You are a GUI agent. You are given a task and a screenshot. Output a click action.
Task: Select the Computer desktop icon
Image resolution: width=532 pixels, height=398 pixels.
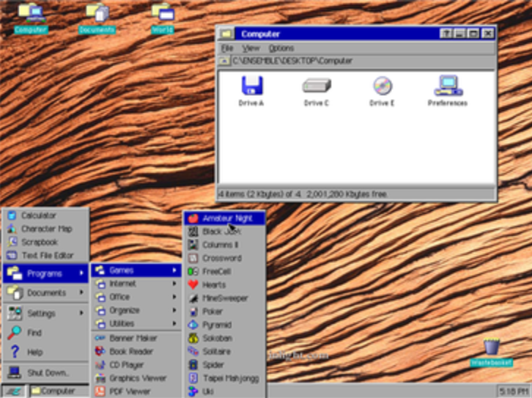point(31,18)
